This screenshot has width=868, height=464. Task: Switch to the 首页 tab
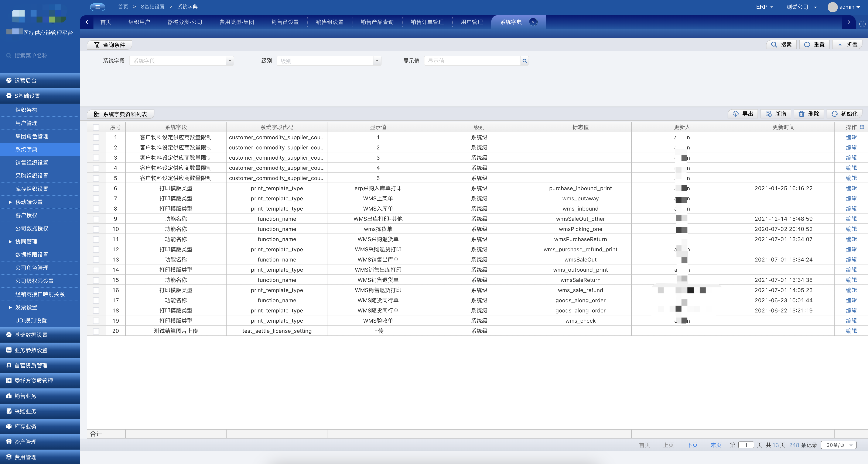[x=106, y=22]
